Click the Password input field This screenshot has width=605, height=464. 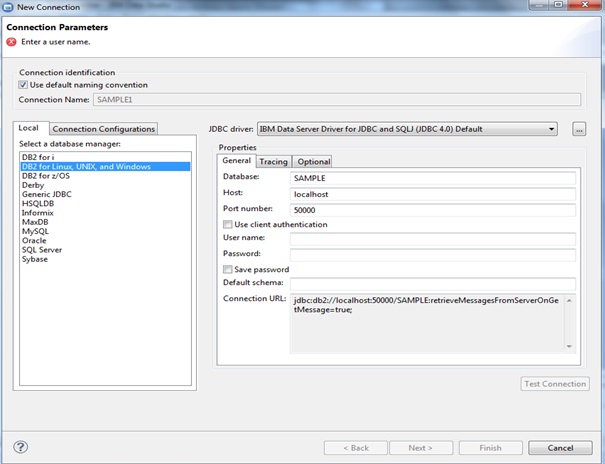coord(432,255)
